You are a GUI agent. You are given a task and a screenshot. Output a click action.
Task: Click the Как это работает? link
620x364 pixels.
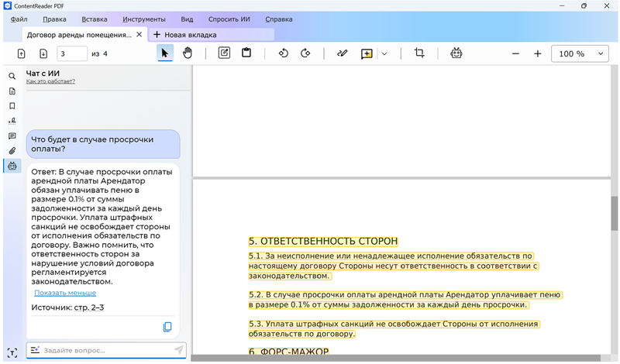coord(50,81)
